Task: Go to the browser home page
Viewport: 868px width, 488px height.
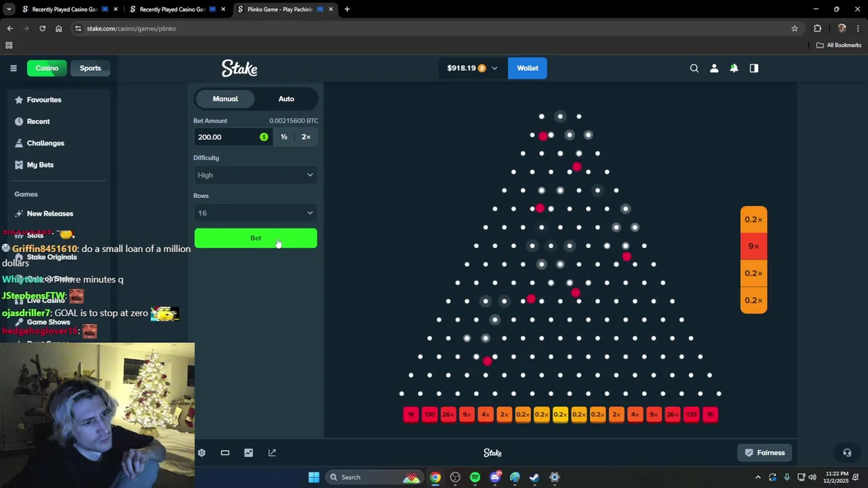Action: tap(58, 28)
